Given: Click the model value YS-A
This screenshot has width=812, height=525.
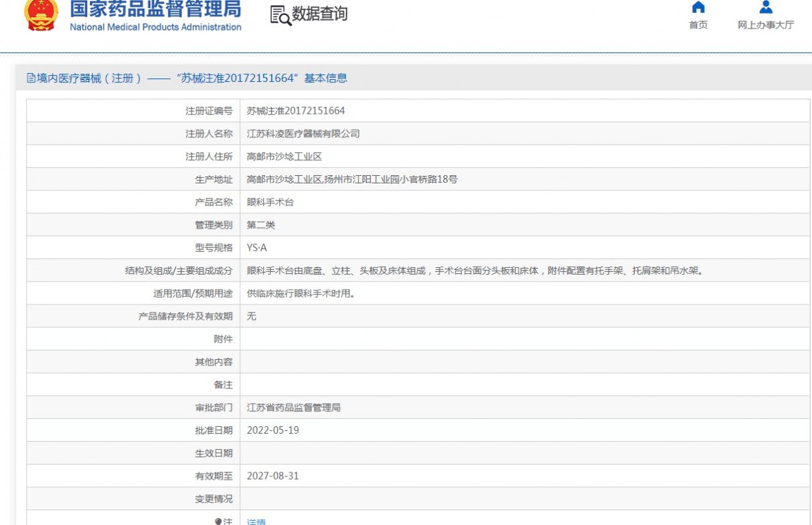Looking at the screenshot, I should (257, 248).
